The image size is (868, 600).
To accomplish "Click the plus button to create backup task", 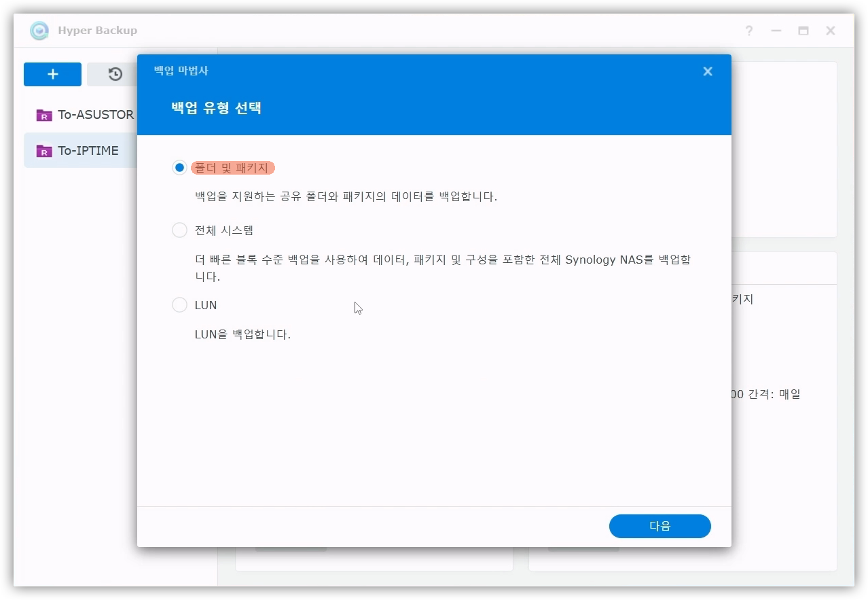I will 52,74.
